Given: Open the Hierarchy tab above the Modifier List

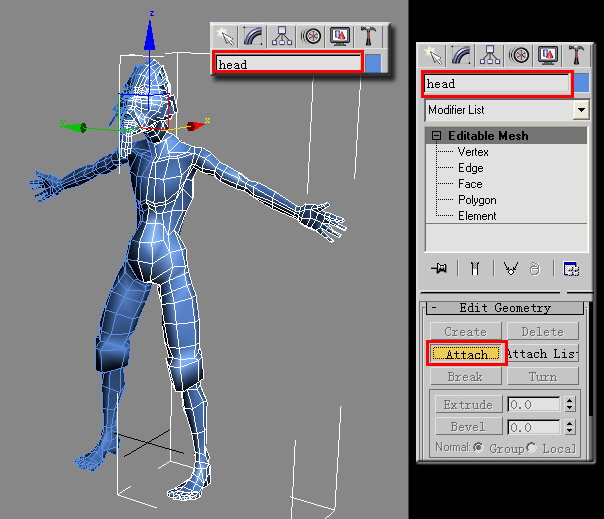Looking at the screenshot, I should (491, 56).
